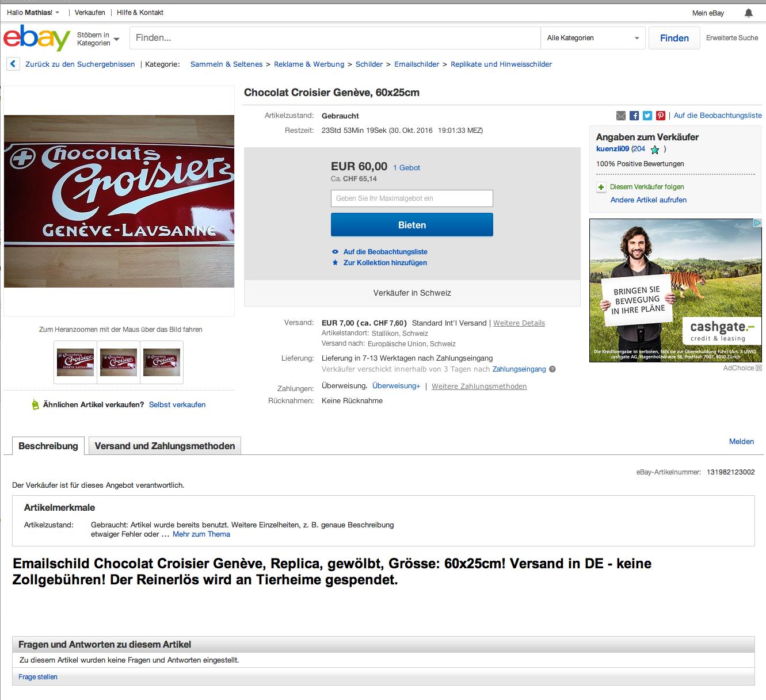Open the Alle Kategorien dropdown

[x=593, y=38]
